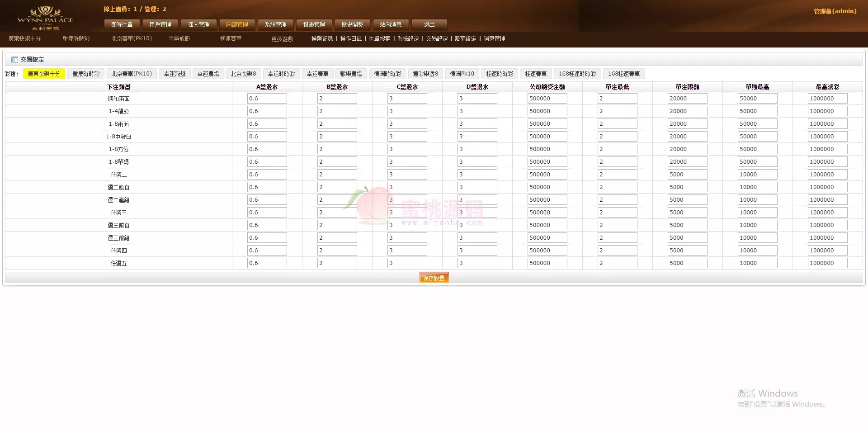The width and height of the screenshot is (868, 431).
Task: Select the 北京賽車(PK10) lottery tab
Action: click(x=132, y=74)
